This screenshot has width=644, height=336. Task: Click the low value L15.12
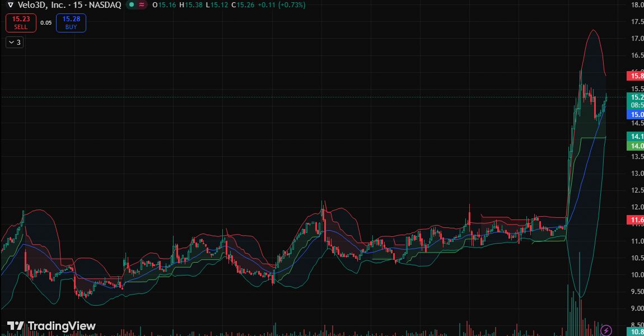pos(217,5)
